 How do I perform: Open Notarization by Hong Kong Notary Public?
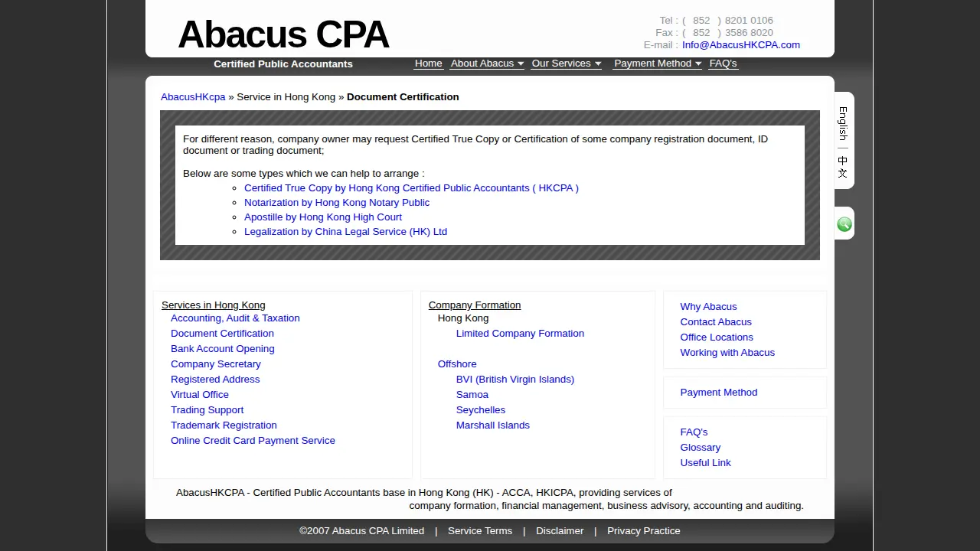(337, 202)
